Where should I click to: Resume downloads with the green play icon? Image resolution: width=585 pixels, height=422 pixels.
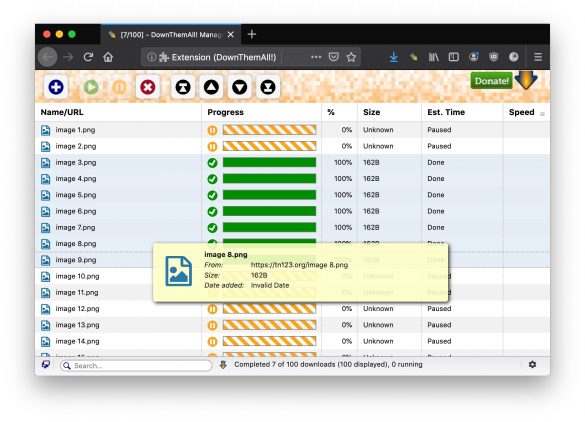91,87
